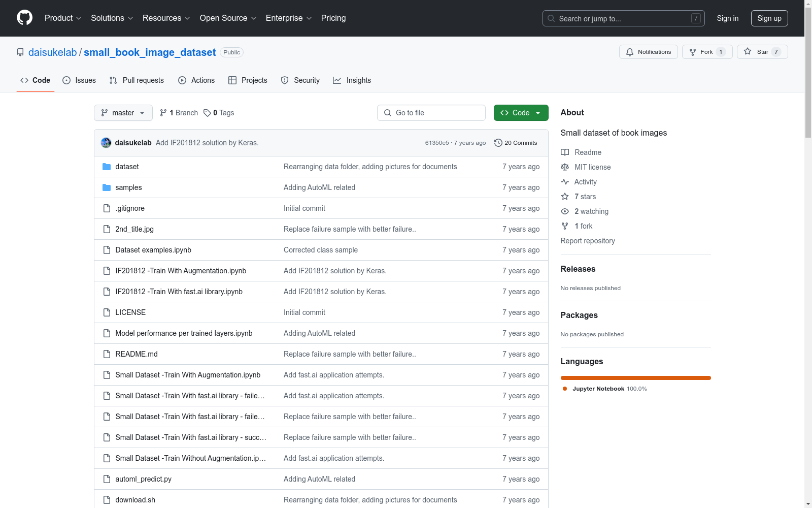Open the daisukelab owner link in the title
The image size is (812, 508).
click(x=53, y=52)
